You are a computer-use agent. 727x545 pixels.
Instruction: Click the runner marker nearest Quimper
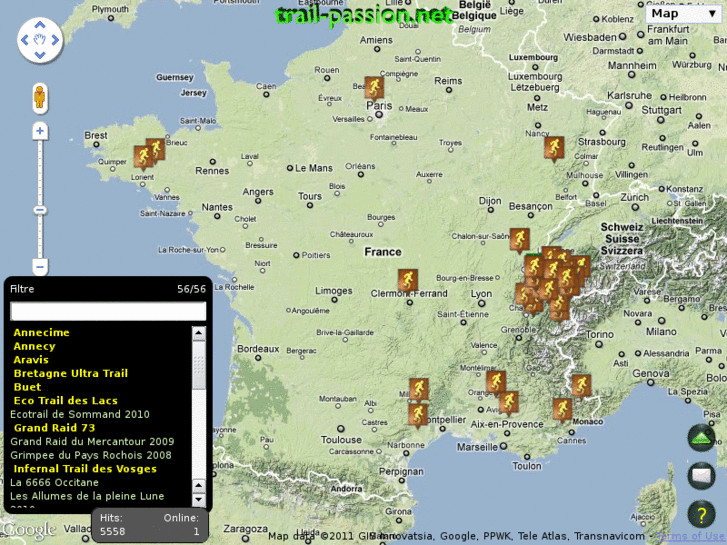pyautogui.click(x=143, y=157)
